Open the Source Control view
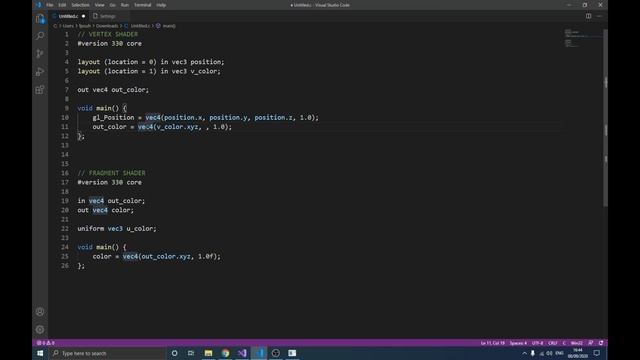This screenshot has height=360, width=640. click(x=40, y=53)
